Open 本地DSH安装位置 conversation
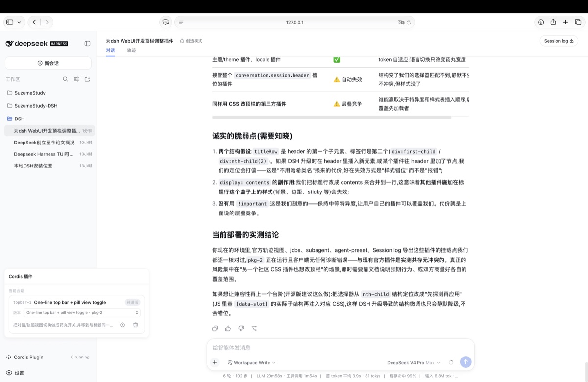Screen dimensions: 588x382 coord(49,166)
